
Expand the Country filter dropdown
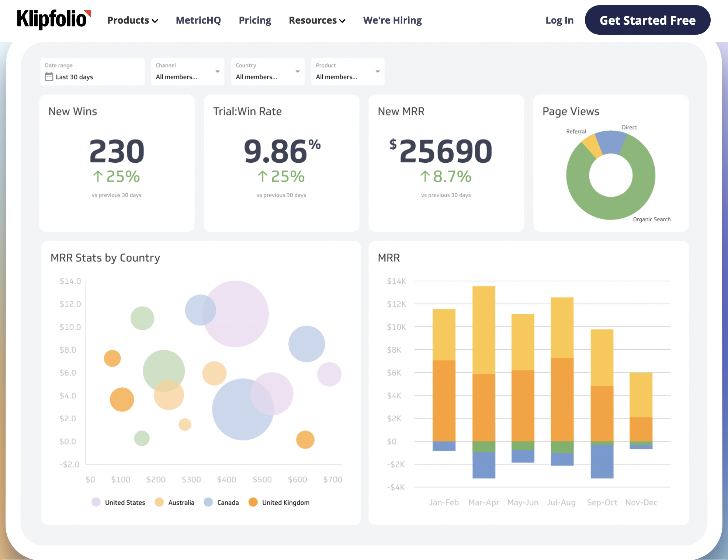268,72
